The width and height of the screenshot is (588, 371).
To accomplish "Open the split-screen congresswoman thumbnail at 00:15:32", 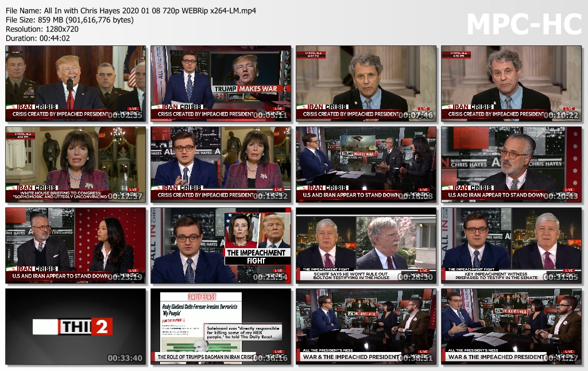I will point(221,165).
